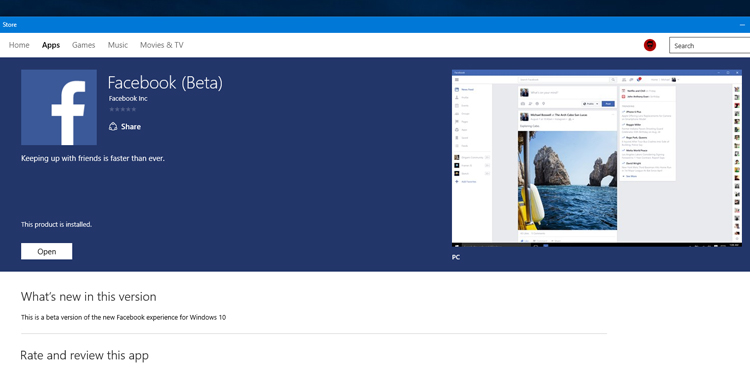Share the Facebook (Beta) app
The height and width of the screenshot is (369, 750).
coord(125,126)
